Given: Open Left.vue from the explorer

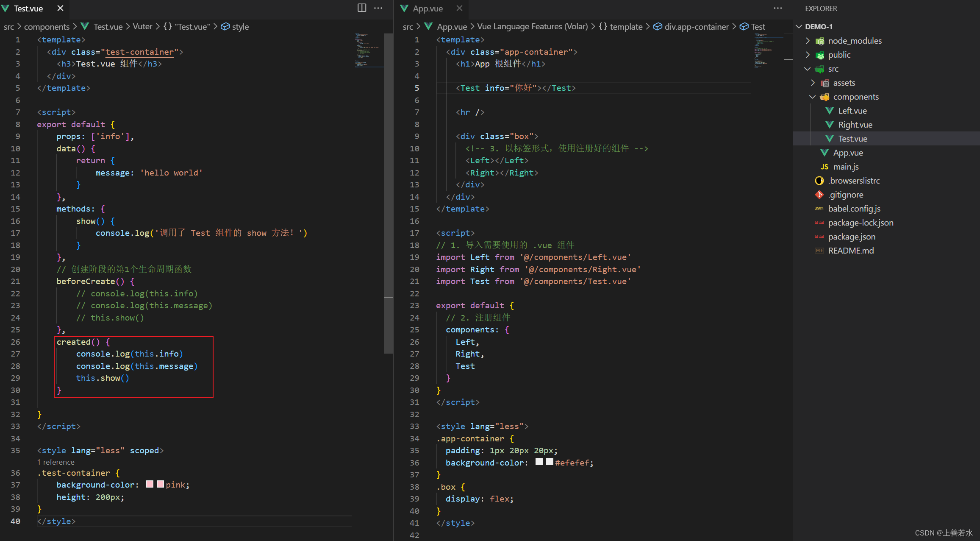Looking at the screenshot, I should click(852, 111).
